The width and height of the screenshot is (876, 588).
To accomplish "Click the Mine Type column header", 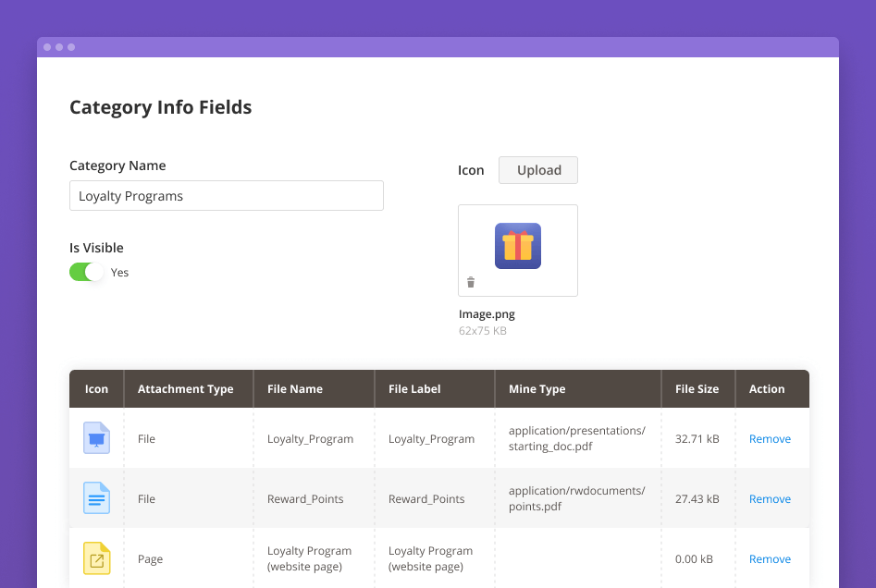I will point(537,388).
